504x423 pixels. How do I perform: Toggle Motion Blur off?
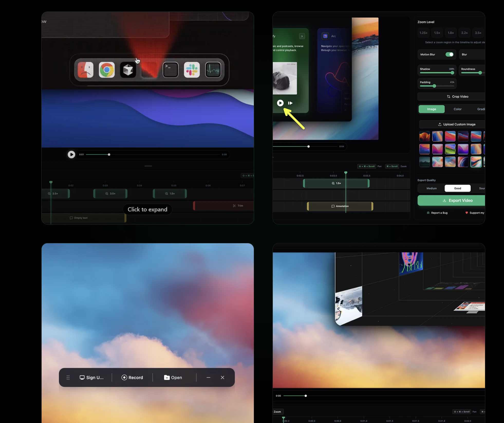449,54
